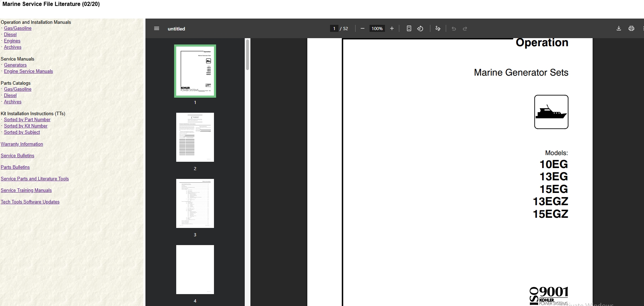644x306 pixels.
Task: Open the Service Training Manuals link
Action: point(26,190)
